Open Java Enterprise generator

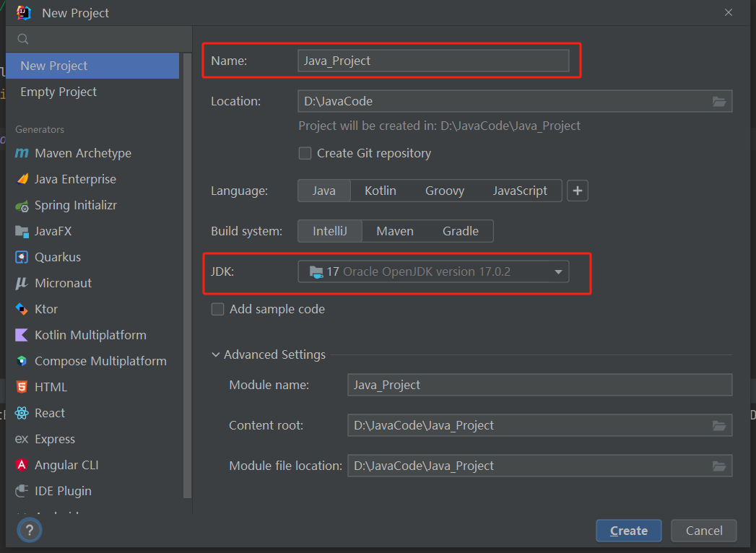(92, 179)
